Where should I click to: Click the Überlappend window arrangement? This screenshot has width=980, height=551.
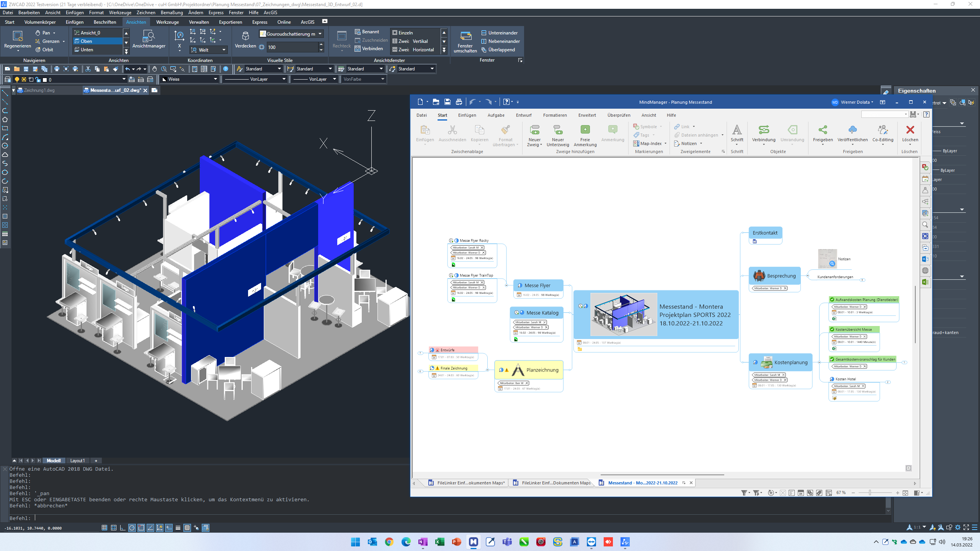(x=498, y=50)
